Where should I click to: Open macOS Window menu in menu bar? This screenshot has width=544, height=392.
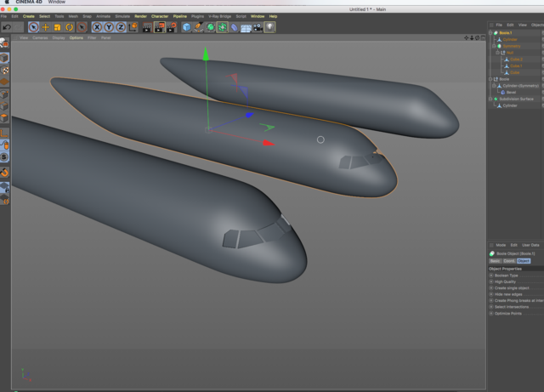(57, 2)
